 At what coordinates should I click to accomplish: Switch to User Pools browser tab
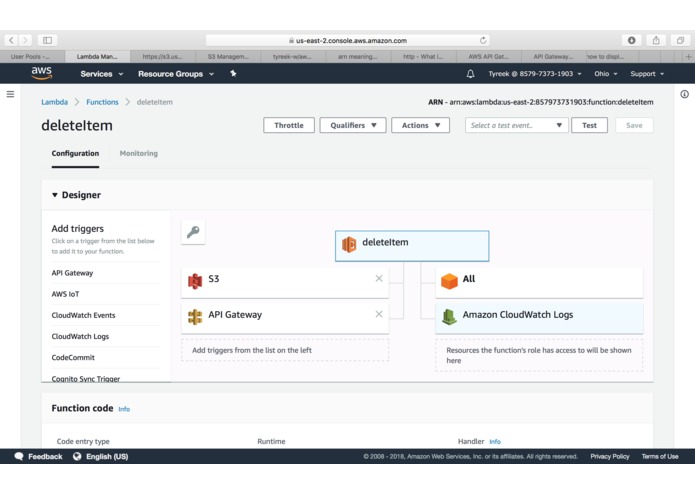point(32,57)
